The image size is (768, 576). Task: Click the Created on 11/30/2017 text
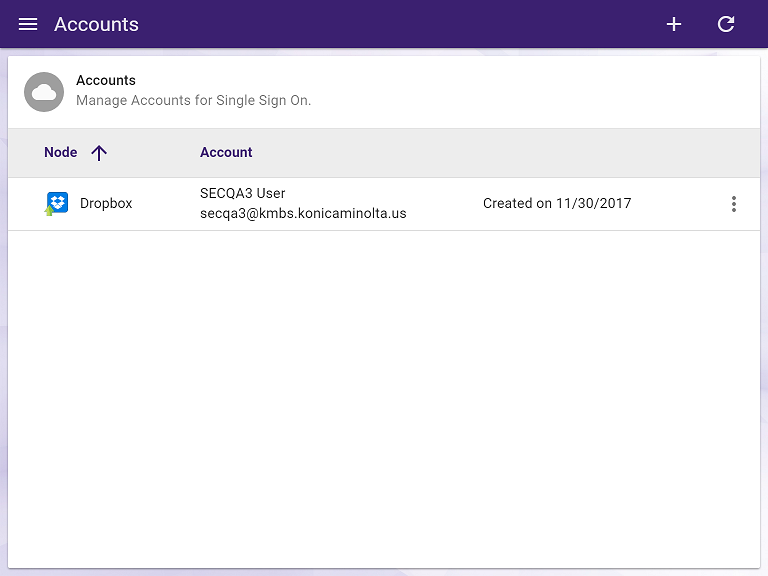coord(557,203)
